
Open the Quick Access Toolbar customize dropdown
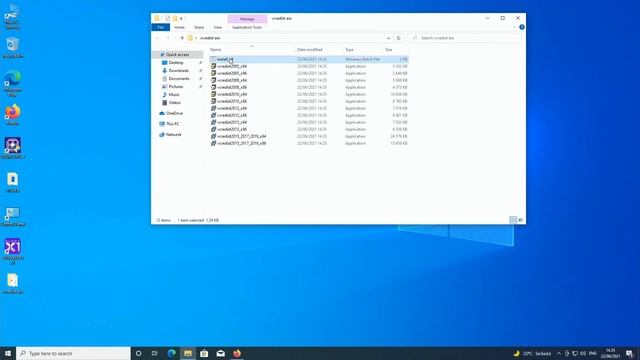tap(182, 18)
